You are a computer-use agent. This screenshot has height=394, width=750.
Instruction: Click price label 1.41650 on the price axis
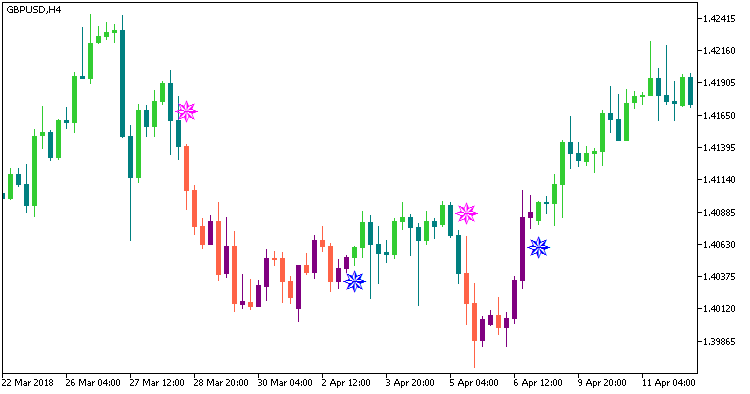(x=719, y=115)
